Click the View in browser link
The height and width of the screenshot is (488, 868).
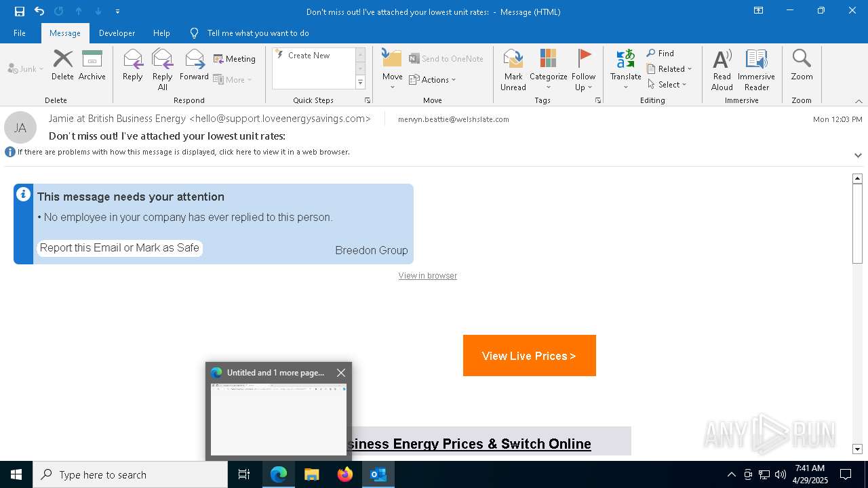428,276
